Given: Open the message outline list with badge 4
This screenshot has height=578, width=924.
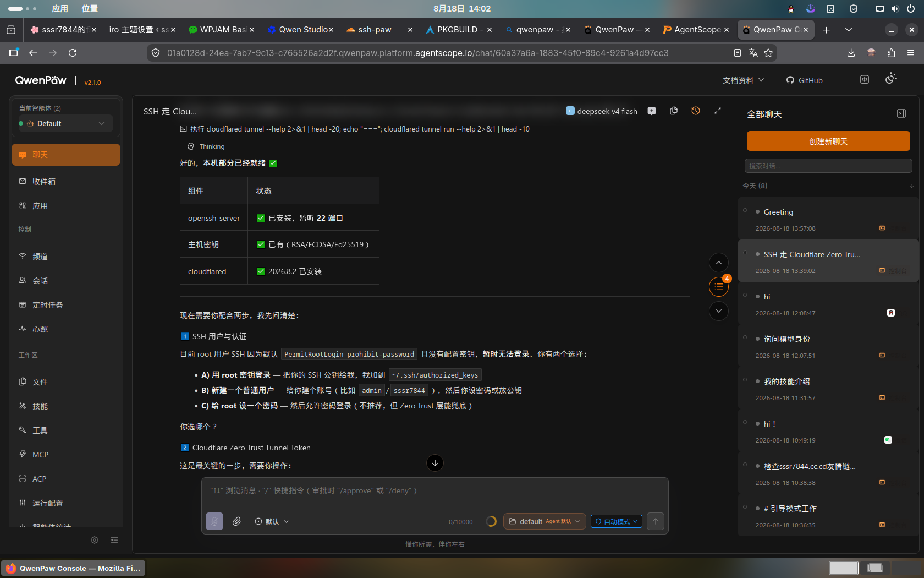Looking at the screenshot, I should [719, 287].
